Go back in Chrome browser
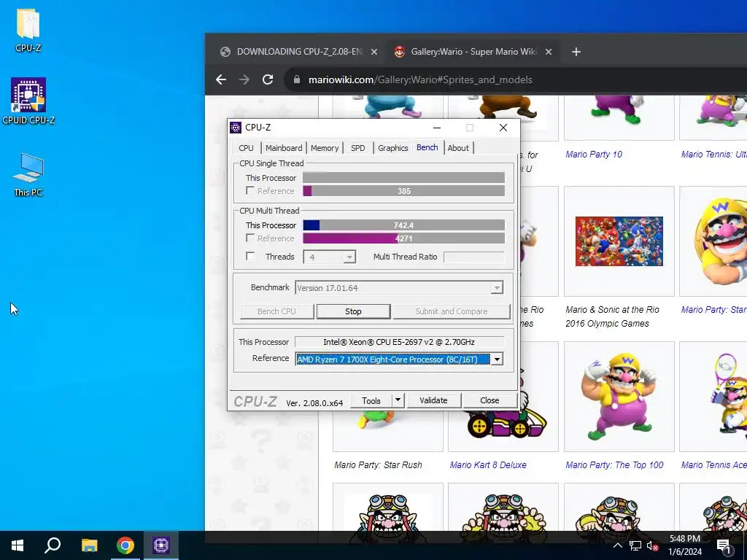 pyautogui.click(x=221, y=79)
